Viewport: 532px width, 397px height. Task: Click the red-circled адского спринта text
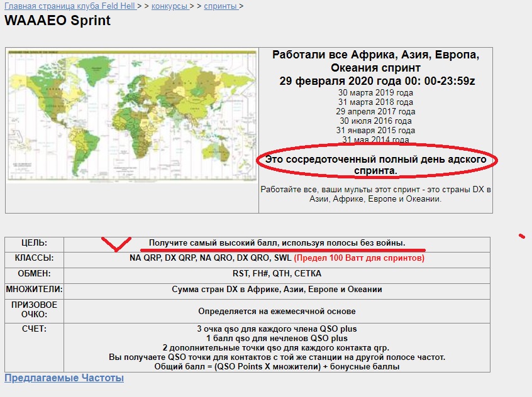coord(375,165)
